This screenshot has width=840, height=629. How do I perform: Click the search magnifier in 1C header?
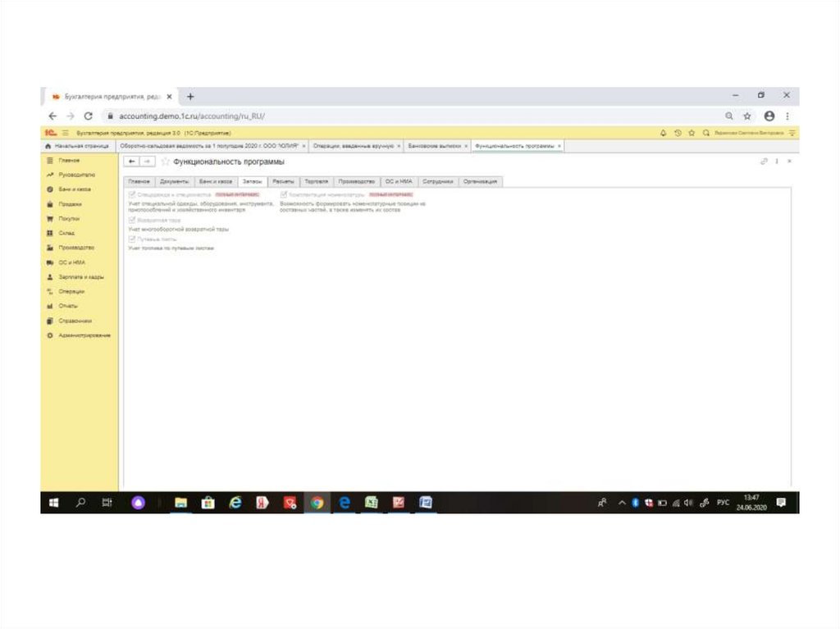[705, 133]
